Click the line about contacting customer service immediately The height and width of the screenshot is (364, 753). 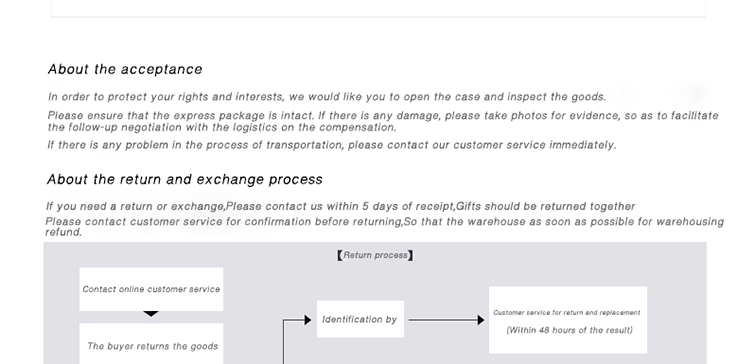tap(332, 145)
